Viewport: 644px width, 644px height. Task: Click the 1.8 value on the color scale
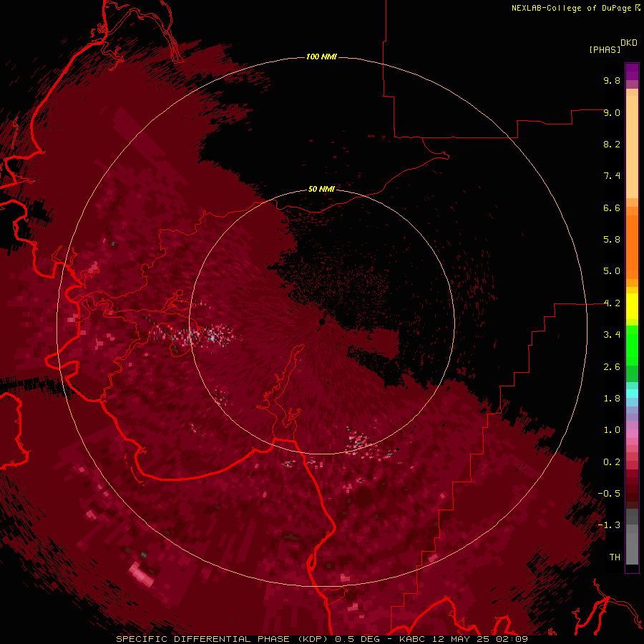coord(612,399)
